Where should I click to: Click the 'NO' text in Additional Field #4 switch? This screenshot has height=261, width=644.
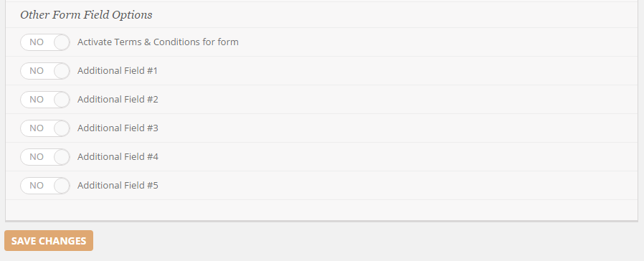[37, 157]
